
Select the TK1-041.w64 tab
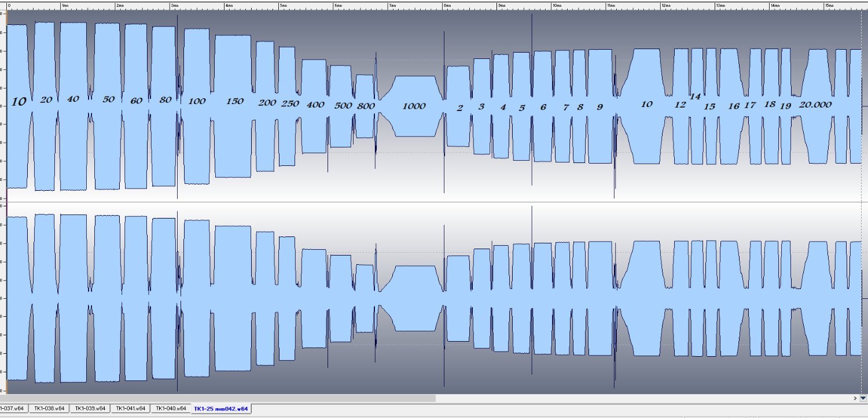coord(130,409)
